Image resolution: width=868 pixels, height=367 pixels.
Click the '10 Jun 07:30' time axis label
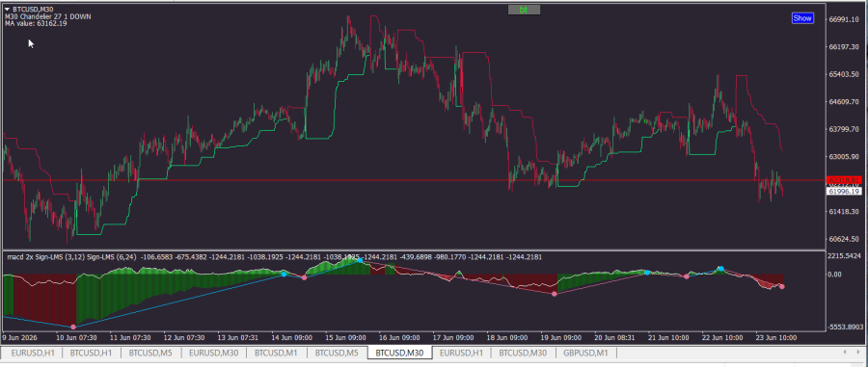(77, 337)
